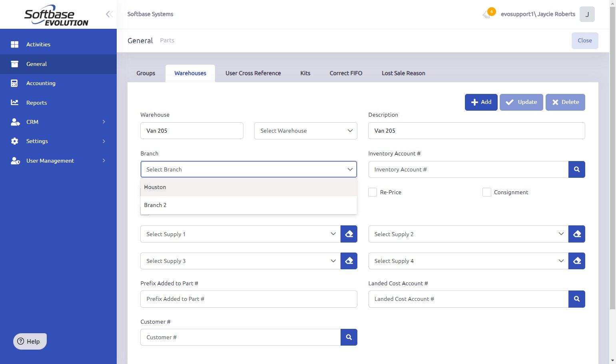Clear Supply 1 with eraser icon
The image size is (616, 364).
click(349, 234)
